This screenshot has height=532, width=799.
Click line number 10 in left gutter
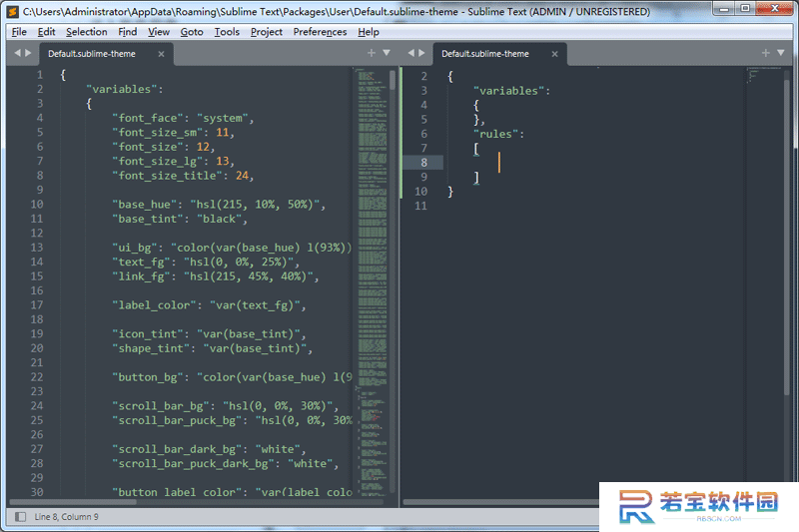pyautogui.click(x=37, y=205)
